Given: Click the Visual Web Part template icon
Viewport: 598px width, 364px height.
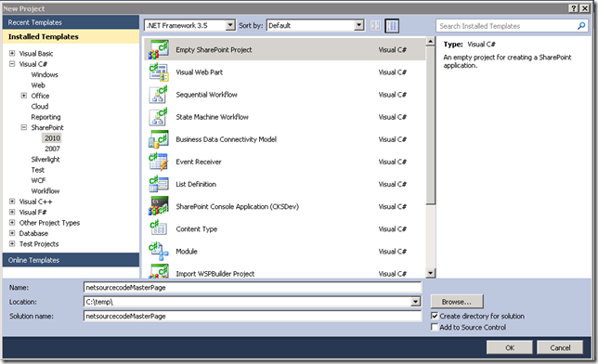Looking at the screenshot, I should coord(158,72).
